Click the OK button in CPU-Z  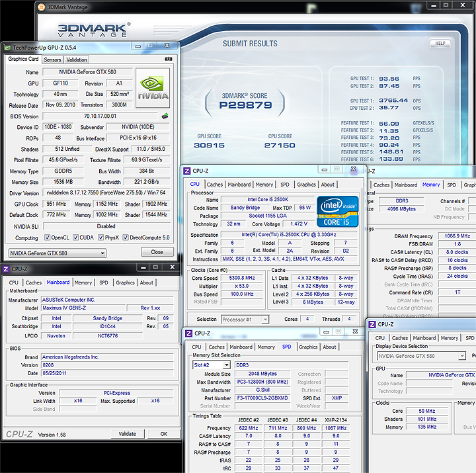point(164,434)
